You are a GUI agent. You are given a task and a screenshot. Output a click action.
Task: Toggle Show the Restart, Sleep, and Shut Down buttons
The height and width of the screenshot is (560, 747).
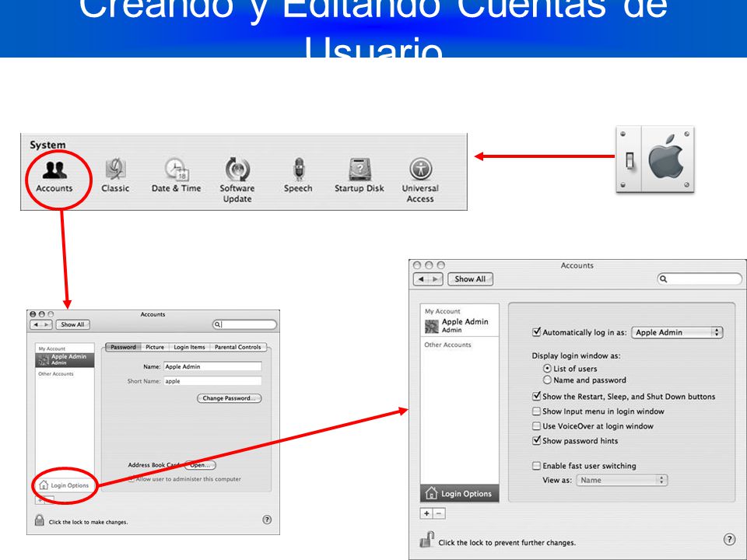tap(536, 396)
